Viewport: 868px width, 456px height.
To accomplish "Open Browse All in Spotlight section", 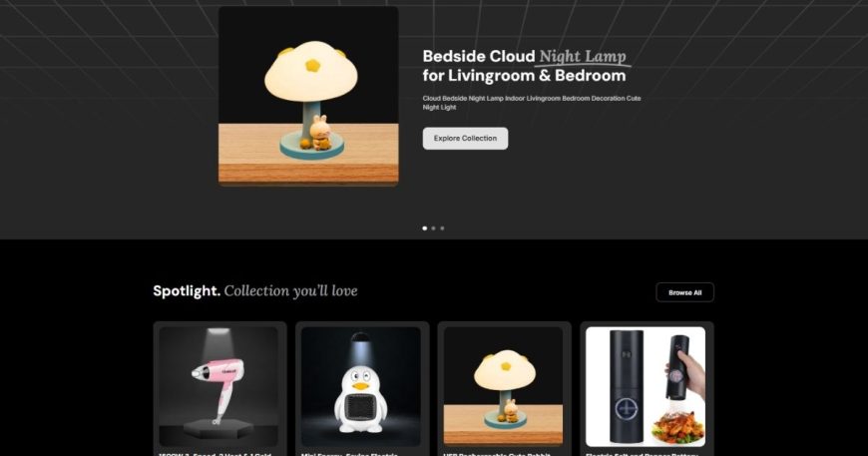I will (x=684, y=292).
